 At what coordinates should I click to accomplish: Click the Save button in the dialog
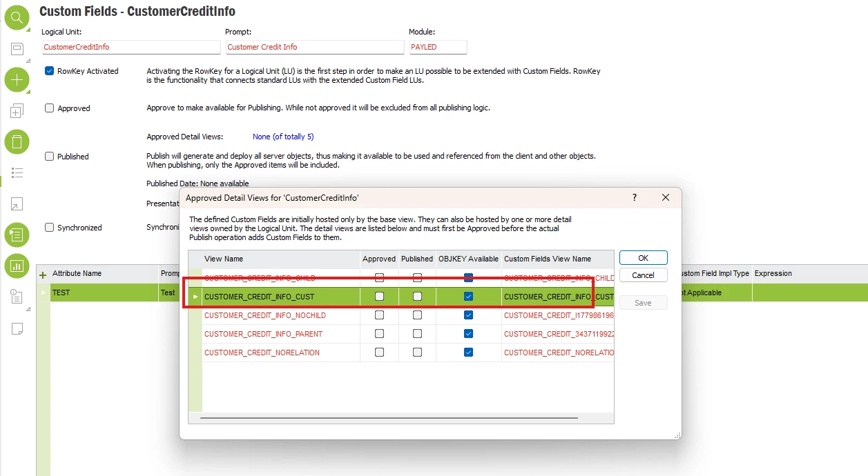(643, 303)
